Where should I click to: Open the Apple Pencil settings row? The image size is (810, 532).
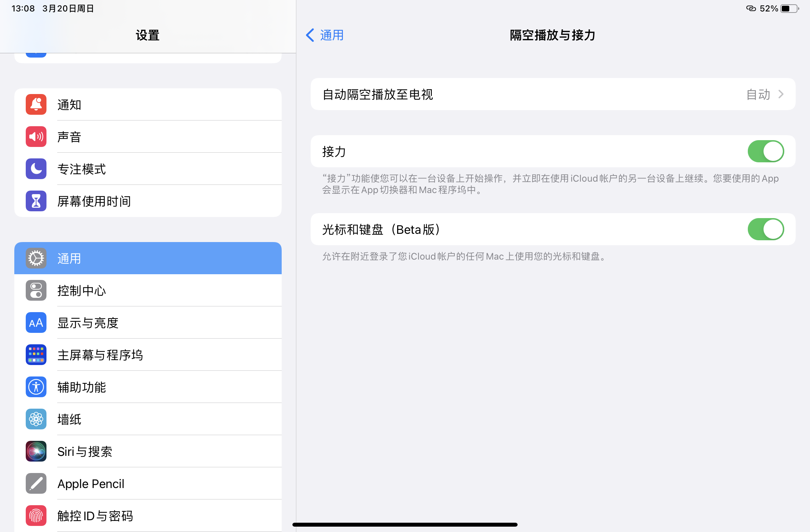coord(91,484)
